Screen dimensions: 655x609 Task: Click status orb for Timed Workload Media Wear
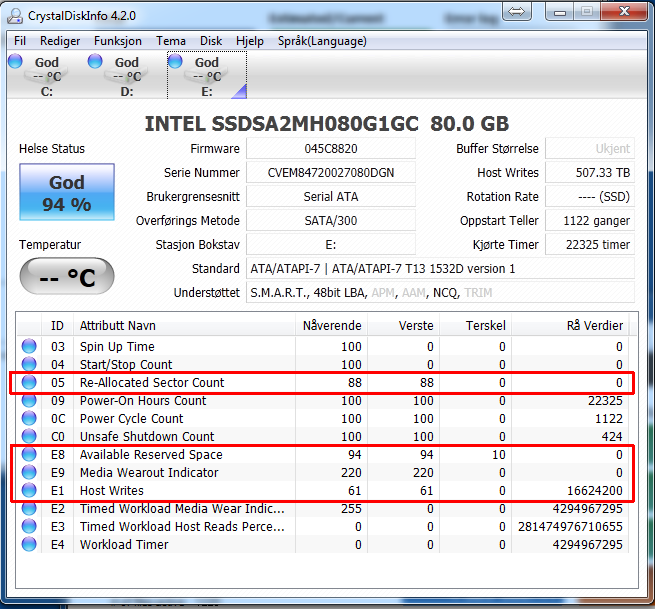(x=29, y=508)
